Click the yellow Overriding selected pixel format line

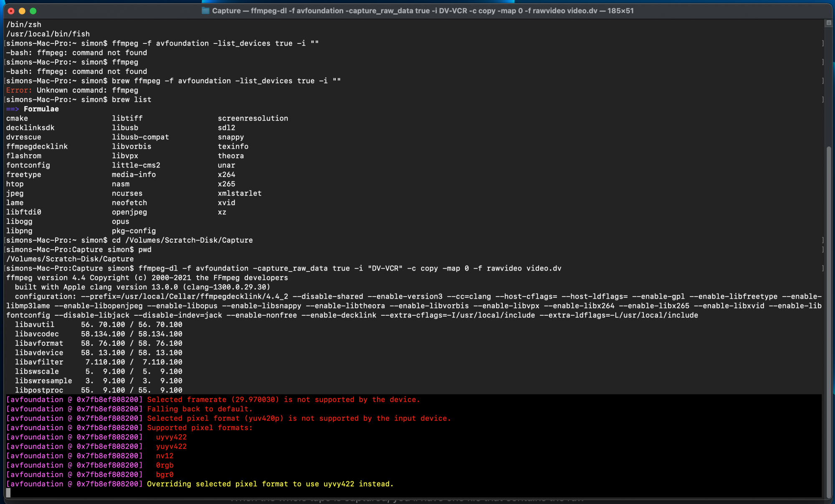pos(270,484)
